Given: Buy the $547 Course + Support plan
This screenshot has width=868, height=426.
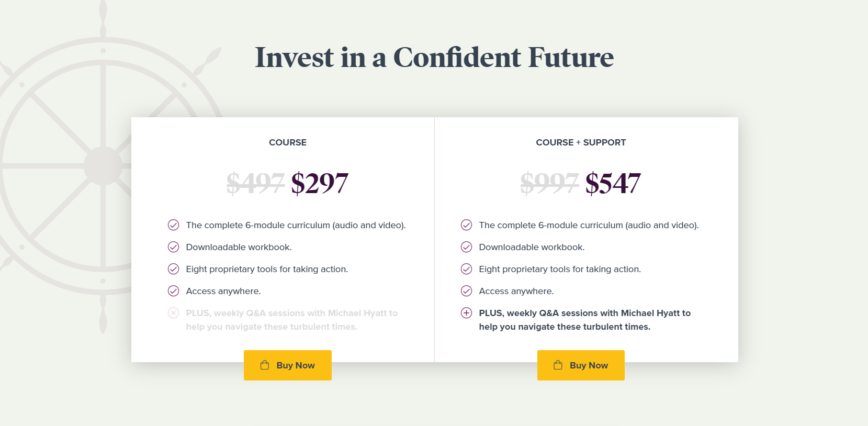Looking at the screenshot, I should coord(581,365).
